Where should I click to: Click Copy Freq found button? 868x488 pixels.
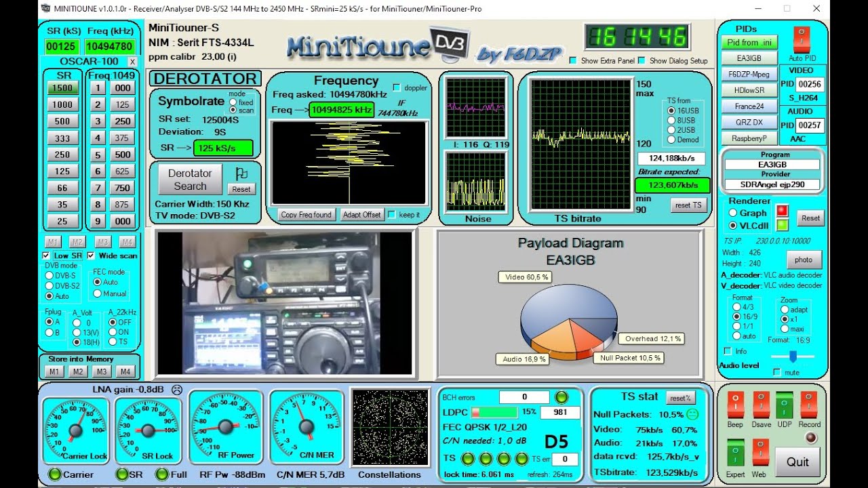[x=306, y=214]
